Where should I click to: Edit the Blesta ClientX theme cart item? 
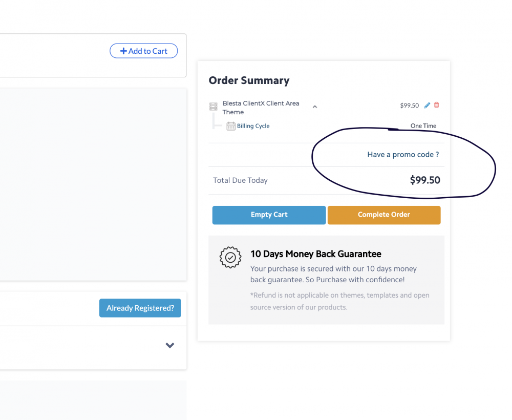428,106
